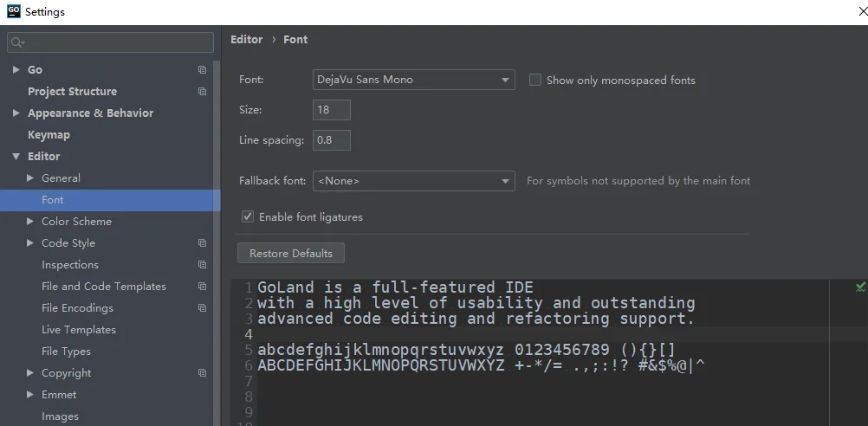
Task: Close the Settings window
Action: tap(862, 11)
